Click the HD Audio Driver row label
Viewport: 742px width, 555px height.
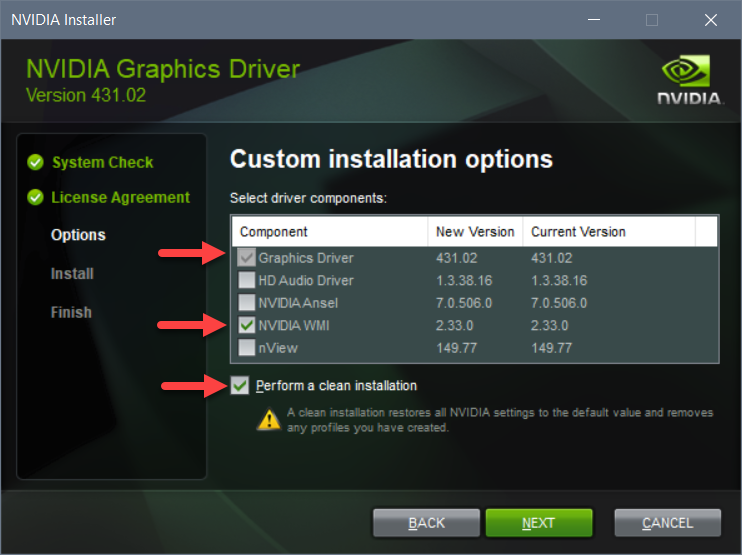coord(306,281)
